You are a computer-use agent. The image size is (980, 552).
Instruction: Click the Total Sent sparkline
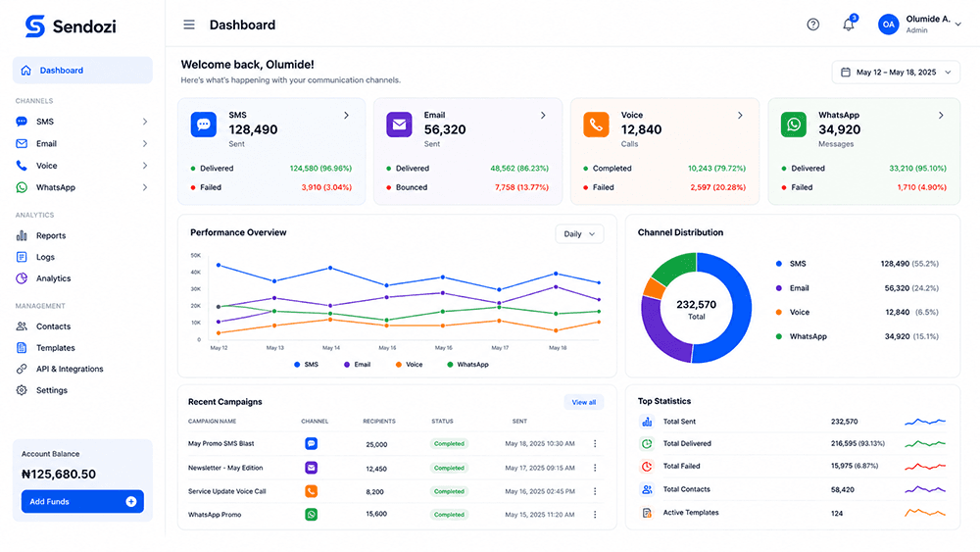point(925,422)
